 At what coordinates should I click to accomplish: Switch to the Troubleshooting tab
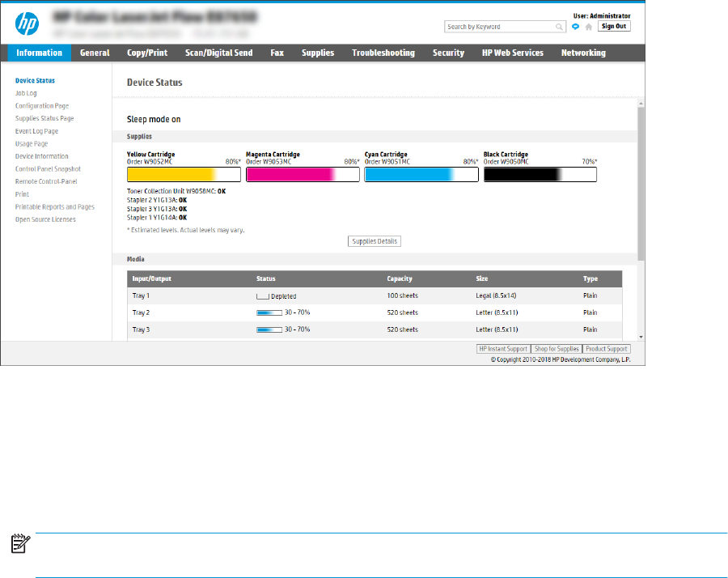pos(383,53)
